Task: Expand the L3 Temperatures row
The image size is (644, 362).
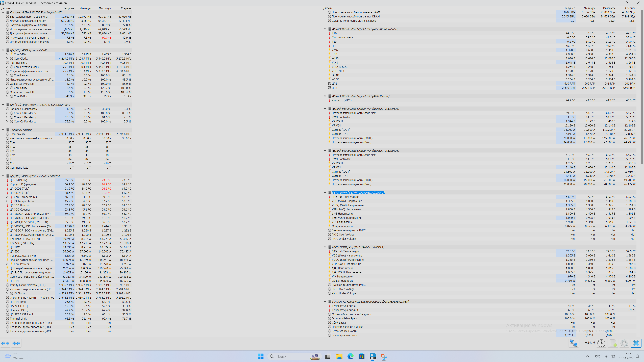Action: (x=7, y=201)
